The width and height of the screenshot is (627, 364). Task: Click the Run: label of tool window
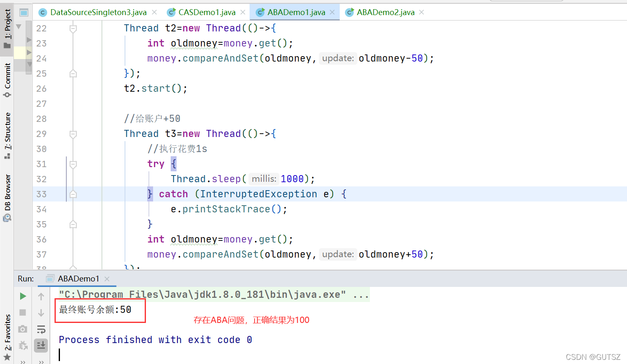[x=26, y=279]
